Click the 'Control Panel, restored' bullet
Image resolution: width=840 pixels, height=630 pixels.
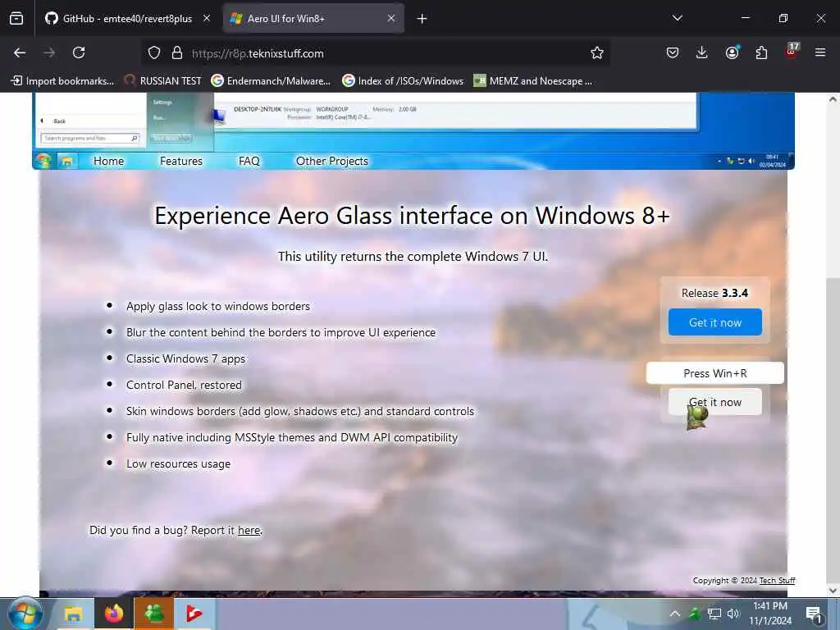184,385
